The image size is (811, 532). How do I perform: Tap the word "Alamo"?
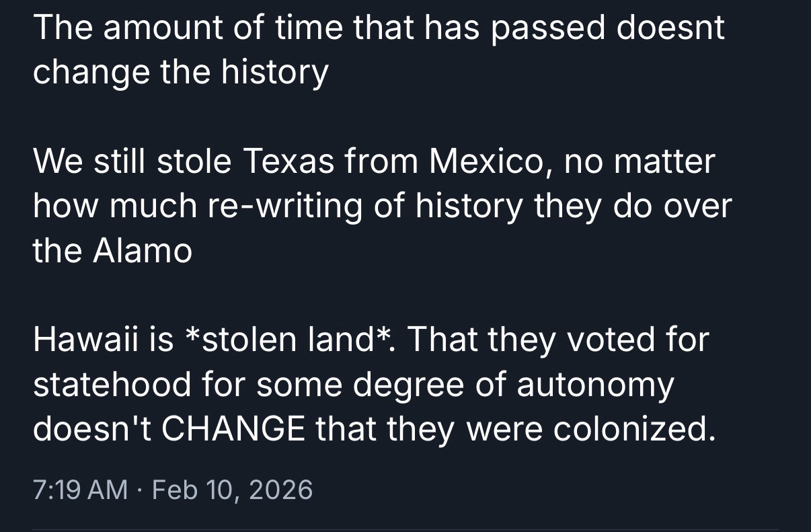[143, 251]
